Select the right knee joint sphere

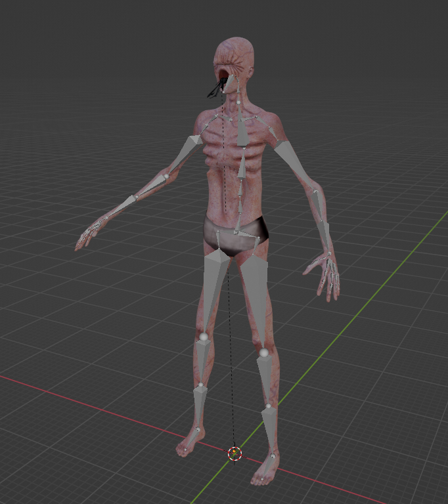204,337
